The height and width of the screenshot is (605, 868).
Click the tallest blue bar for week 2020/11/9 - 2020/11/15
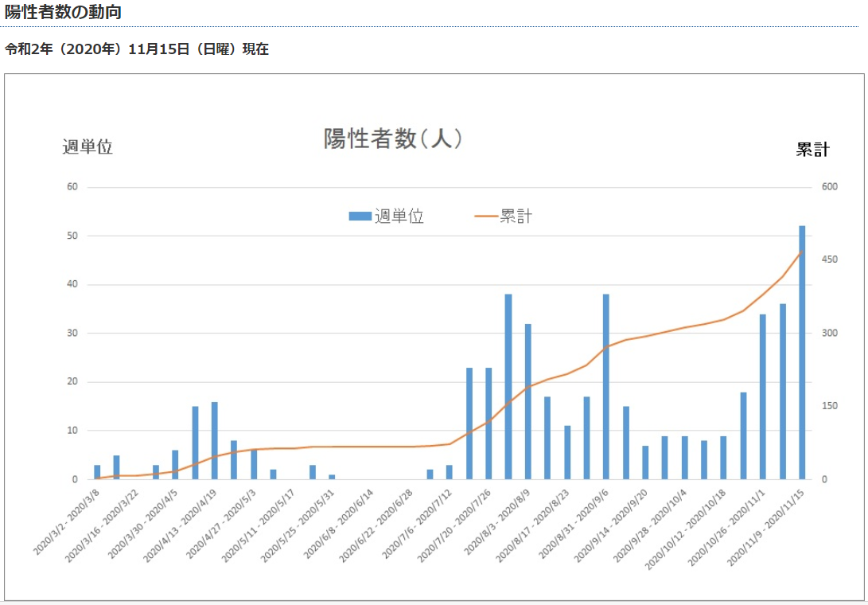click(x=802, y=353)
